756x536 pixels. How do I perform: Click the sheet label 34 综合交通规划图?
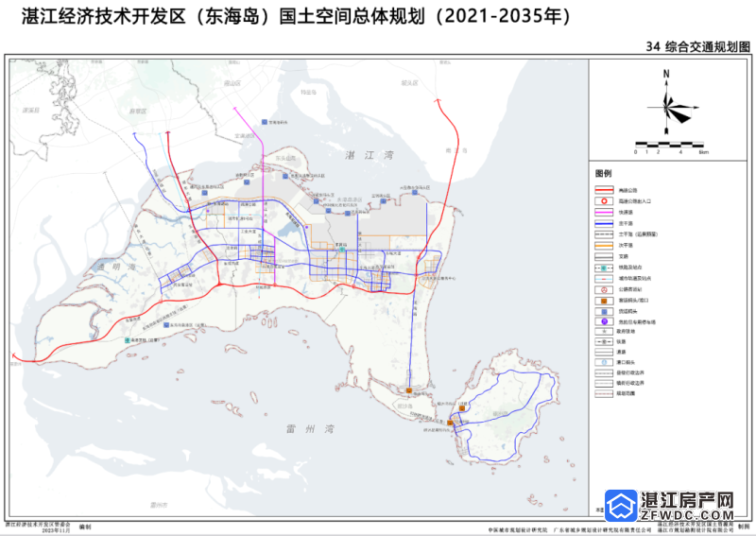[x=698, y=47]
